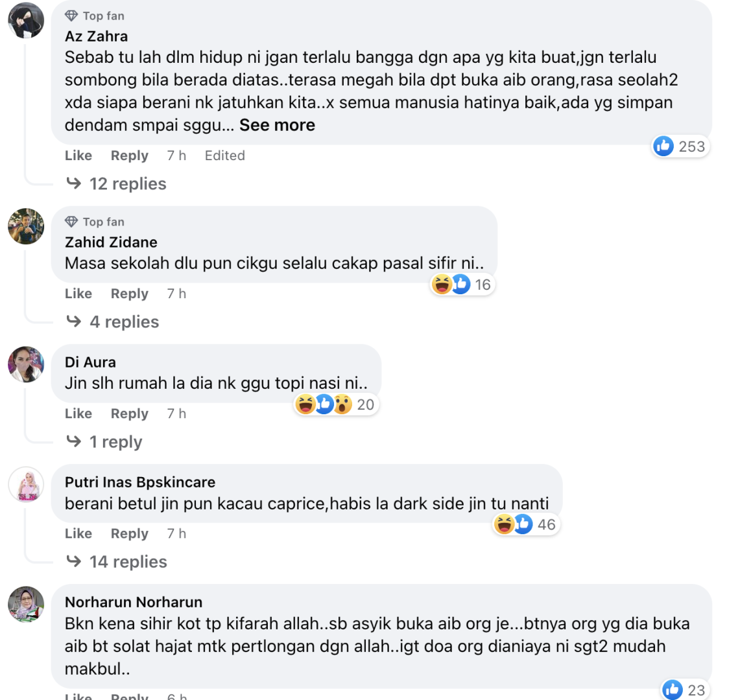
Task: Reply to Di Aura's comment
Action: (x=129, y=414)
